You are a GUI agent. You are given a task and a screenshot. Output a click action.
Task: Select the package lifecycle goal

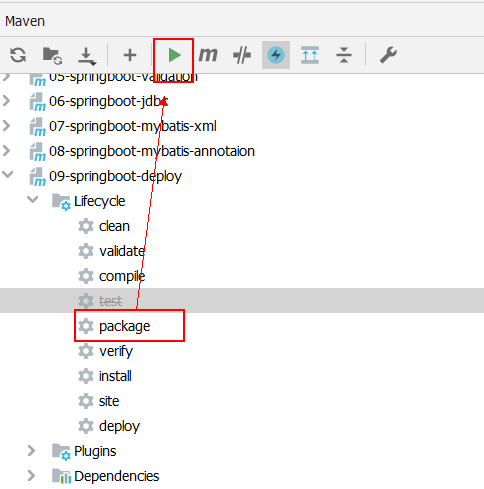tap(124, 326)
